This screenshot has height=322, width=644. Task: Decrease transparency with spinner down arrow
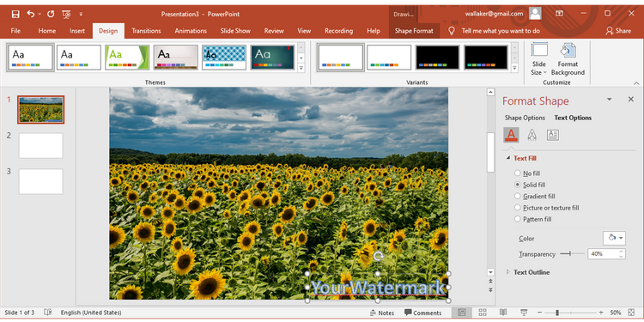pos(621,257)
